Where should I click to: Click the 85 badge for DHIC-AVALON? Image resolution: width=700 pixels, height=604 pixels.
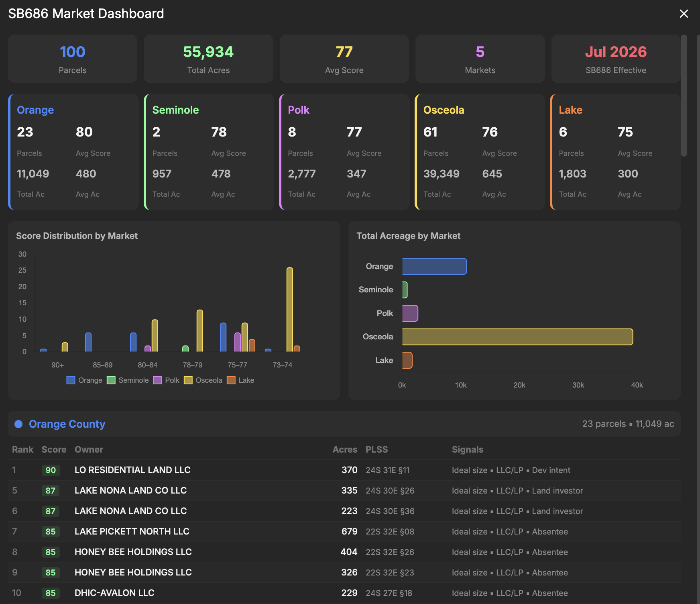click(x=51, y=593)
